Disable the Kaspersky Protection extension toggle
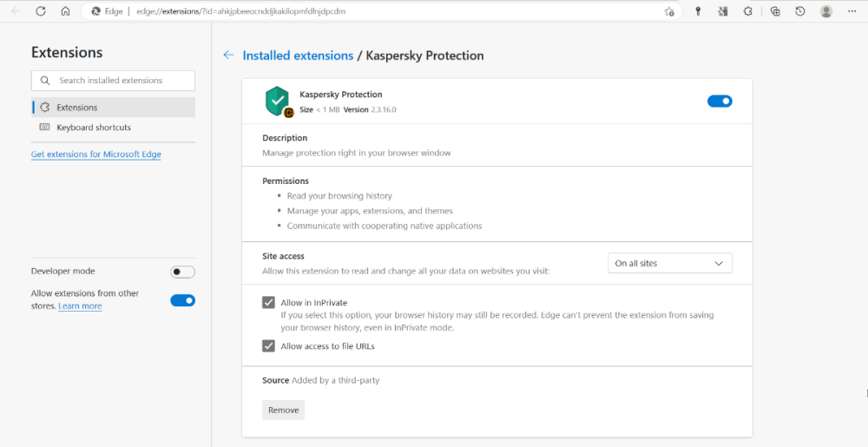 [x=720, y=102]
